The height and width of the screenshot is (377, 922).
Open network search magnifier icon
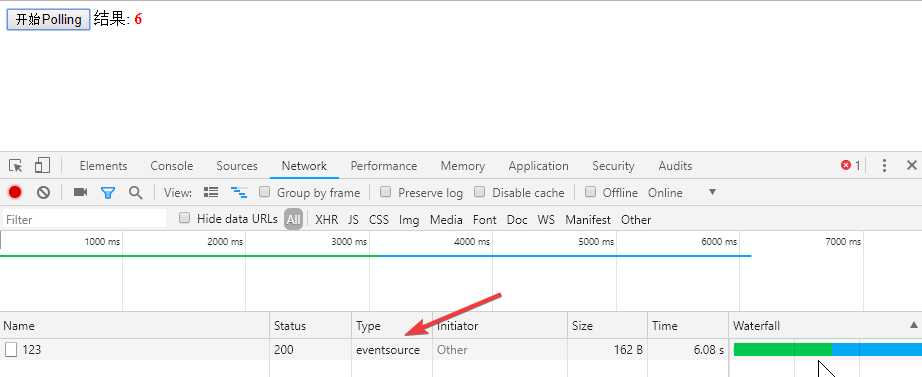point(135,192)
